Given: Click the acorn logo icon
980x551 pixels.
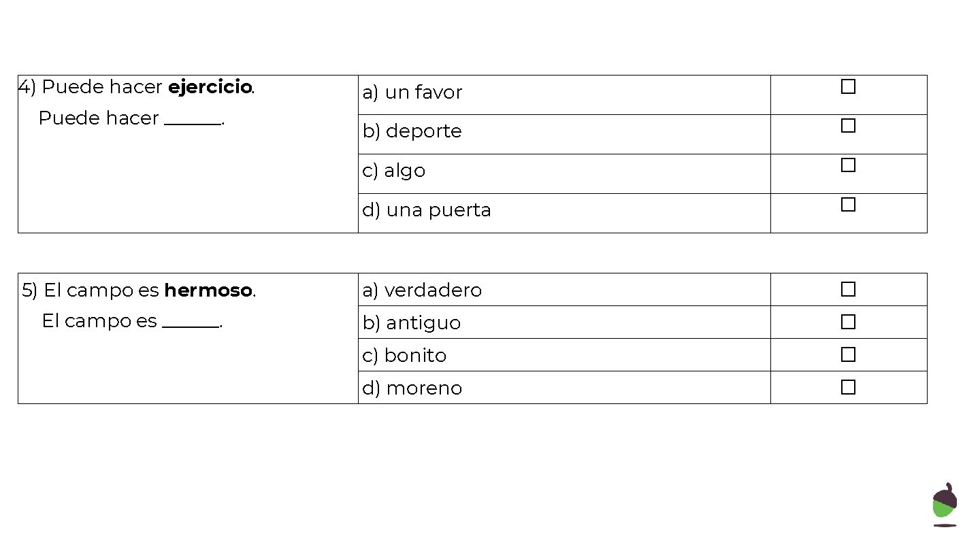Looking at the screenshot, I should (x=944, y=505).
